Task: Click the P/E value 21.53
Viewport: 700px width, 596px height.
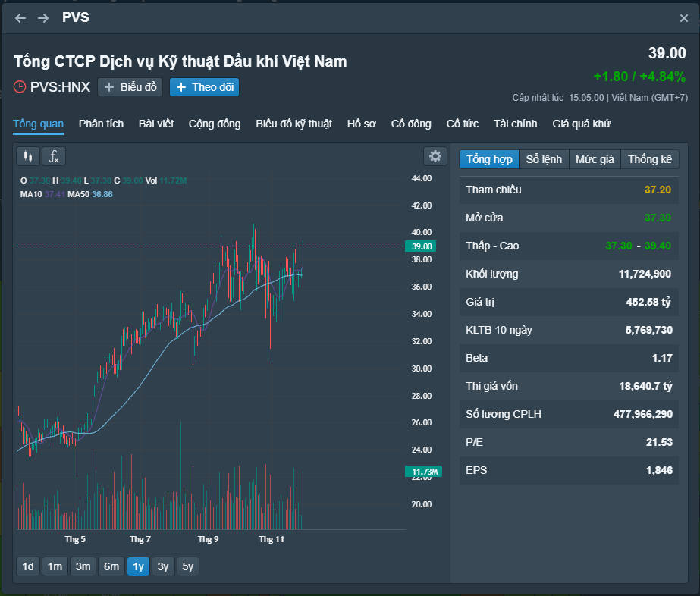Action: point(659,442)
